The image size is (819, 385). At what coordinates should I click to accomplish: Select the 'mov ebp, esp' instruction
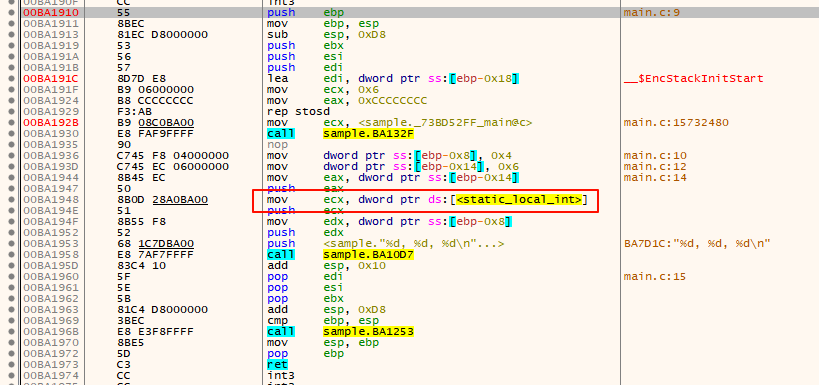pyautogui.click(x=323, y=24)
